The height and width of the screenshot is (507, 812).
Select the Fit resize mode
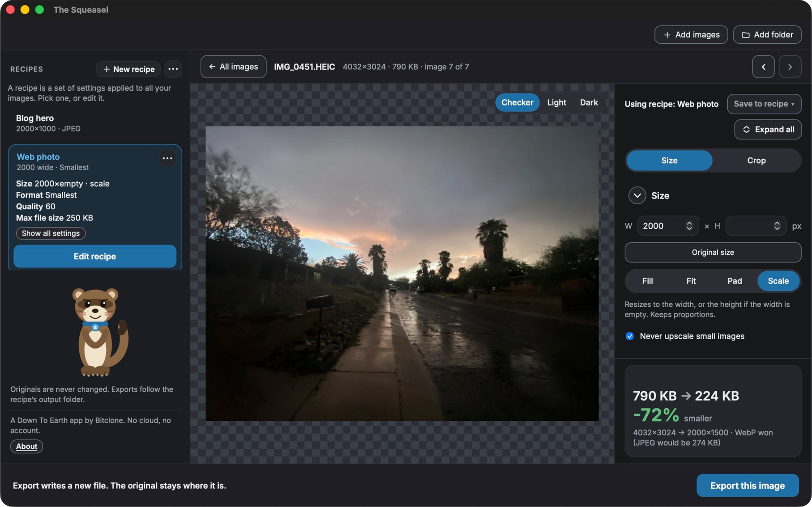pos(691,281)
